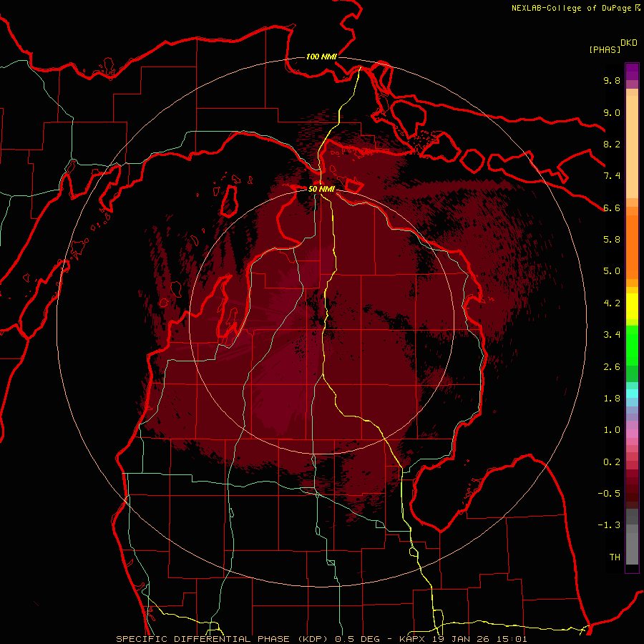Click the Specific Differential Phase caption text
644x644 pixels.
point(321,639)
